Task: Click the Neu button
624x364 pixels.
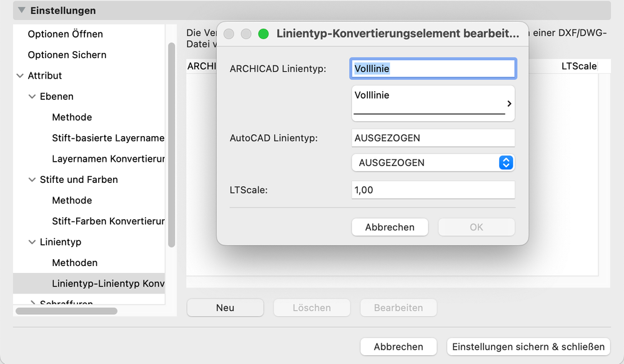Action: [x=225, y=308]
